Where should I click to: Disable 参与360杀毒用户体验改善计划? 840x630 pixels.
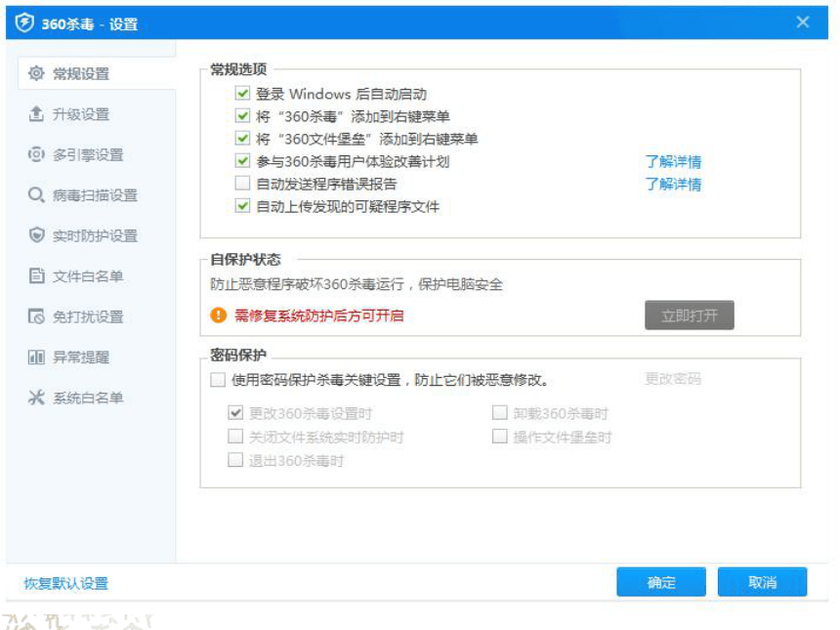pos(242,161)
